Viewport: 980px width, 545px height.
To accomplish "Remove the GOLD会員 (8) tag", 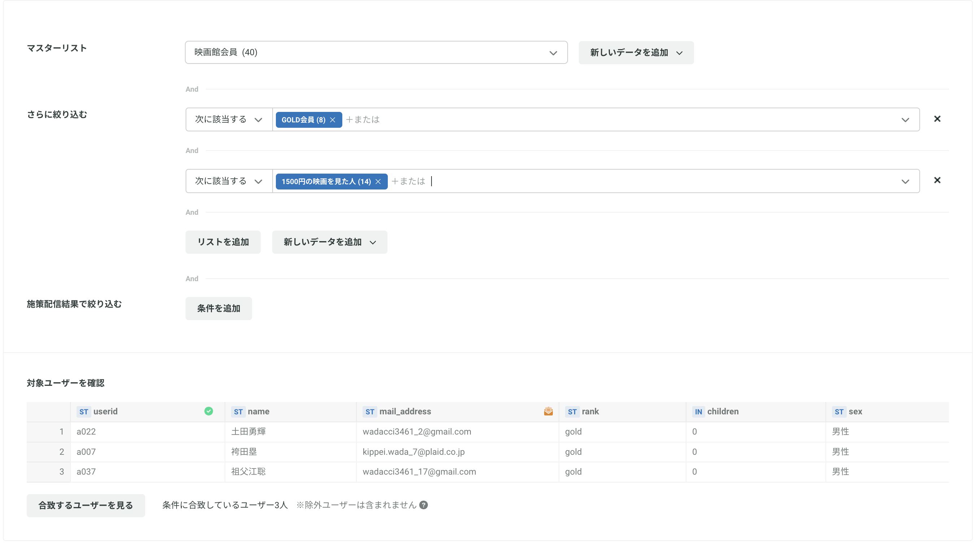I will (x=333, y=120).
